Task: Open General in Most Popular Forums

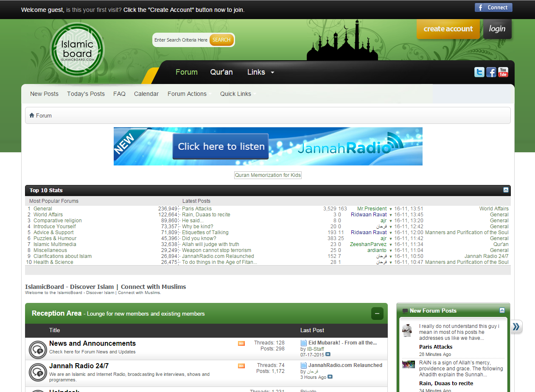Action: (x=43, y=209)
